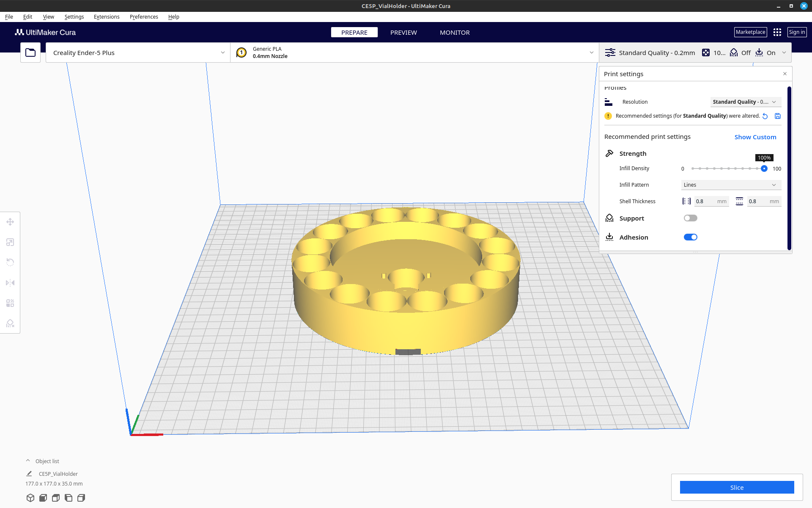812x508 pixels.
Task: Select CE5P_VialHolder in the object list
Action: coord(58,474)
